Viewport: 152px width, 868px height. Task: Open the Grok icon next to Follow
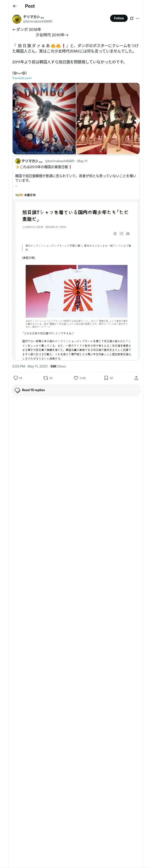tap(132, 18)
